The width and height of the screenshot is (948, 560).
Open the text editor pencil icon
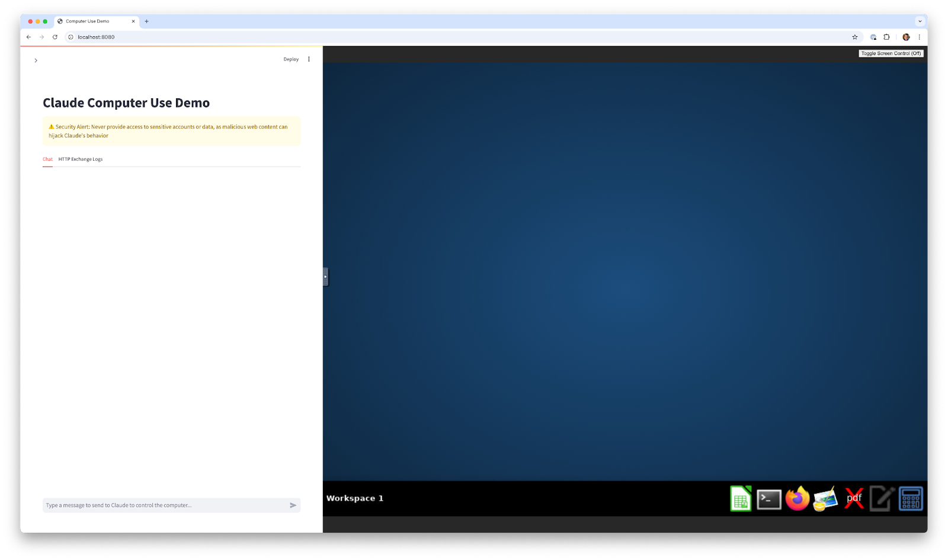tap(882, 499)
